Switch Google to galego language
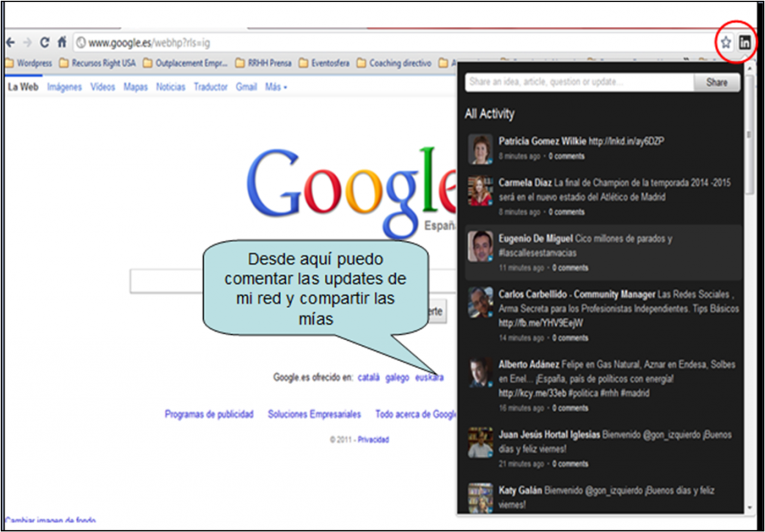 click(x=397, y=377)
